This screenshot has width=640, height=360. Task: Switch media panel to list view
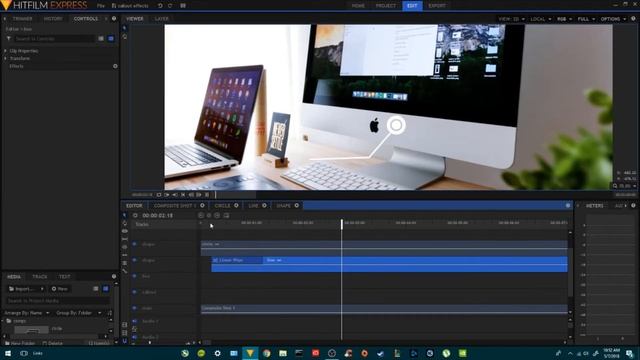pyautogui.click(x=96, y=289)
